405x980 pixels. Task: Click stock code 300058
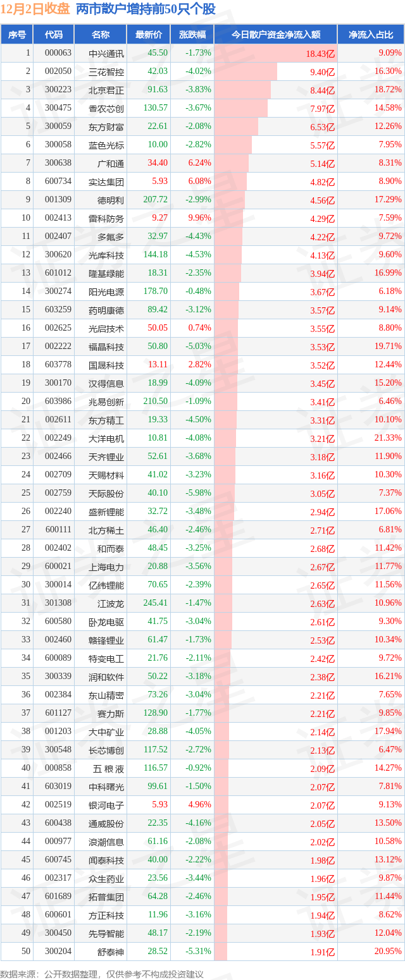pos(58,145)
